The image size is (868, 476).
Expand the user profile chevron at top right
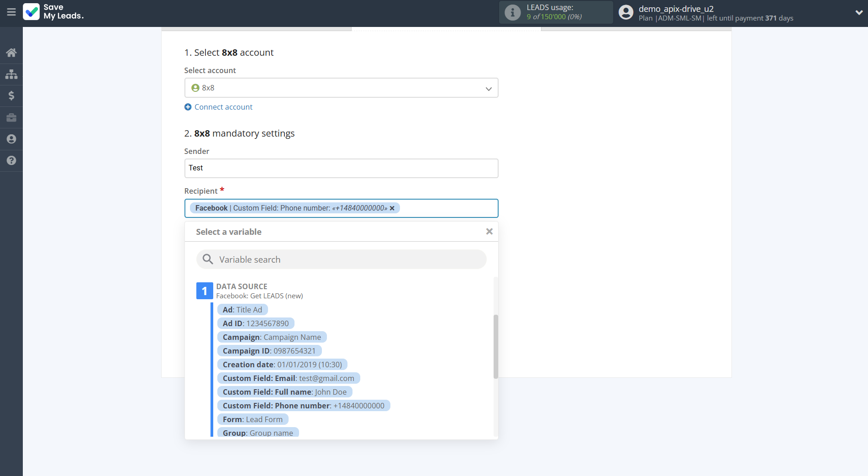(x=857, y=12)
